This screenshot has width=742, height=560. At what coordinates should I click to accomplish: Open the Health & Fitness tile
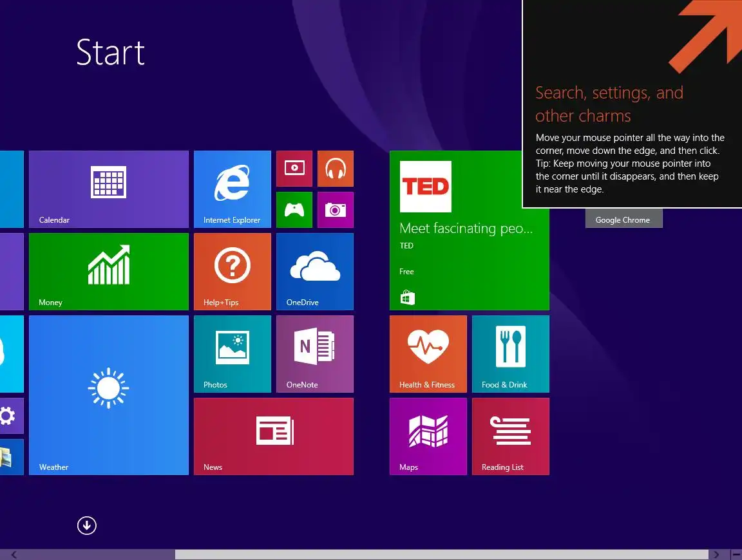pyautogui.click(x=428, y=354)
